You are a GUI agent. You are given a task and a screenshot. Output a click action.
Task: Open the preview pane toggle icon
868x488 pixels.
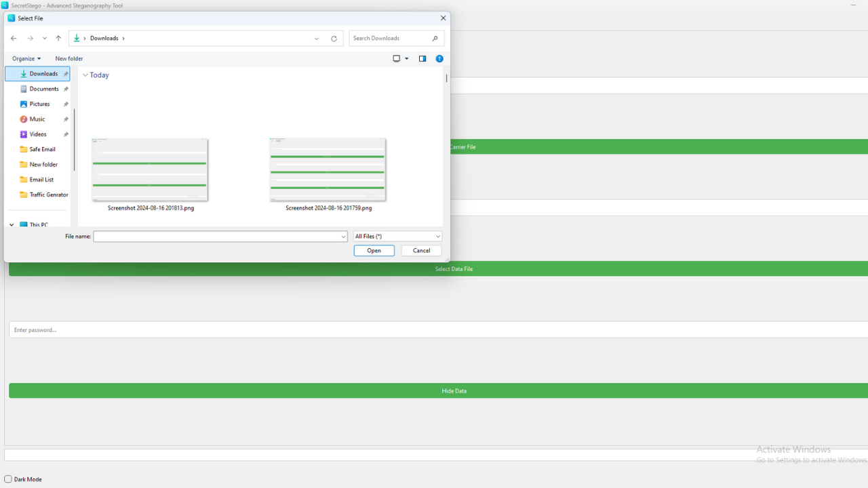(422, 59)
